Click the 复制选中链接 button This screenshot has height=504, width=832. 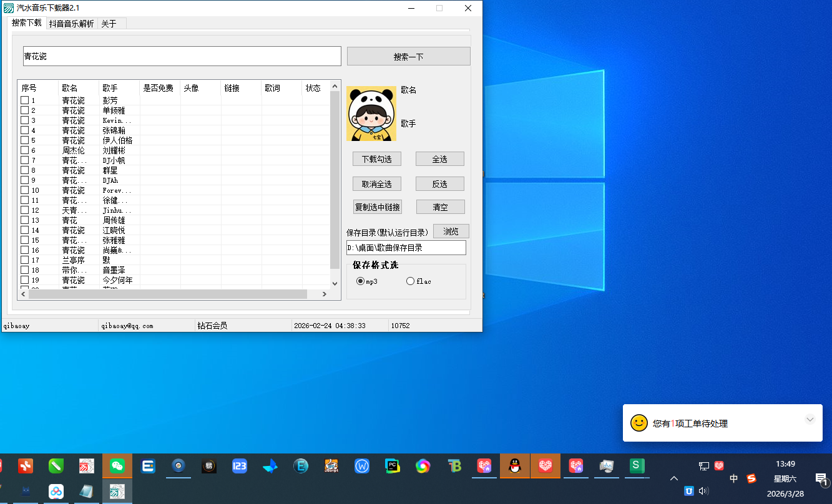pyautogui.click(x=377, y=207)
